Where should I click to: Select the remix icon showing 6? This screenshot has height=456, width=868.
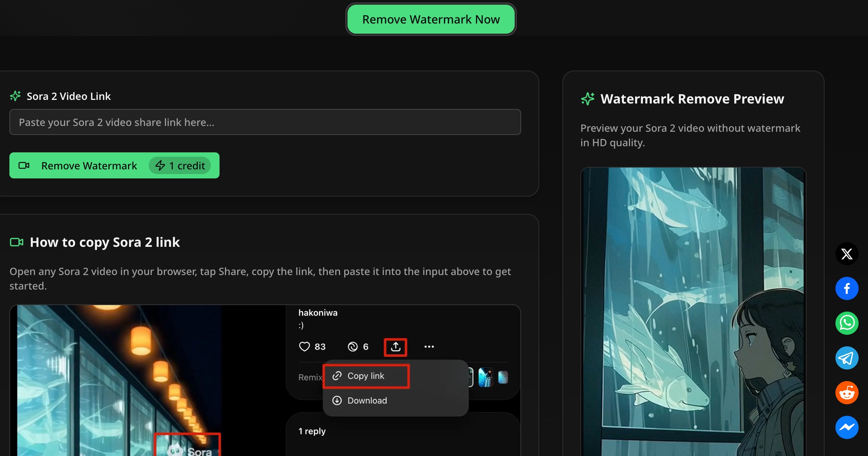353,346
